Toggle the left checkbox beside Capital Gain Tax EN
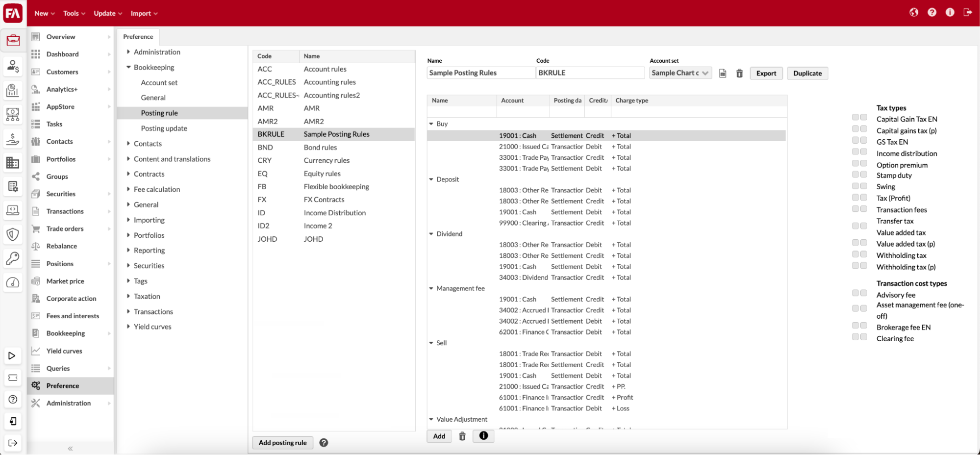The width and height of the screenshot is (980, 455). point(855,117)
